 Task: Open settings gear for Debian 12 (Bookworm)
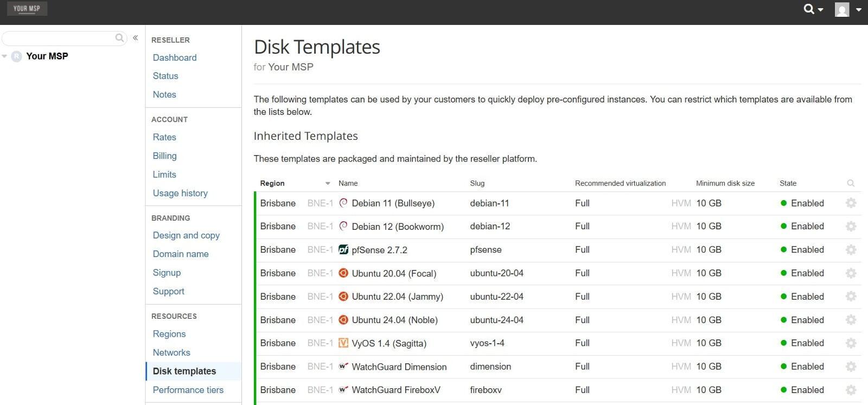[x=851, y=227]
